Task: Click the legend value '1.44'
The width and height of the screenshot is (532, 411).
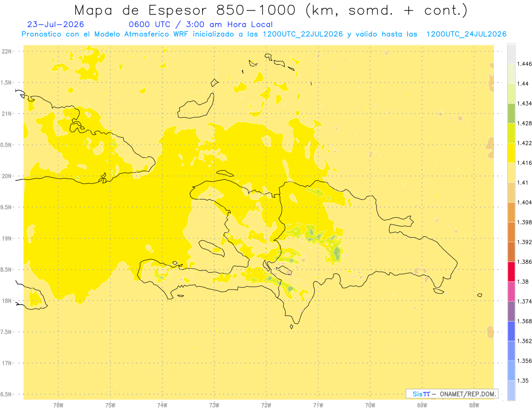Action: point(523,84)
